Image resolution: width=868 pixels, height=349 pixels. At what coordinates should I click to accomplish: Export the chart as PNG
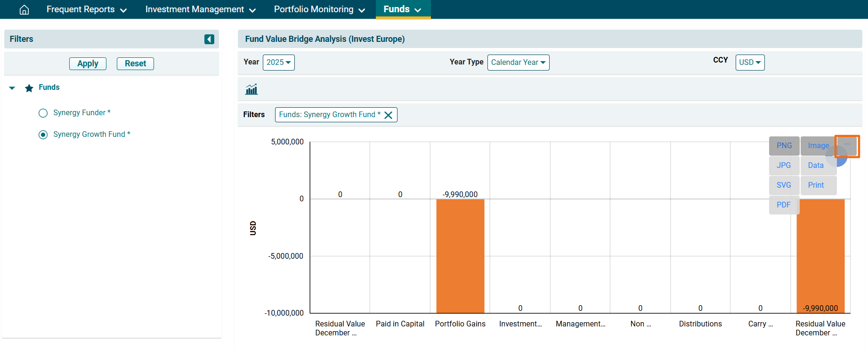784,146
